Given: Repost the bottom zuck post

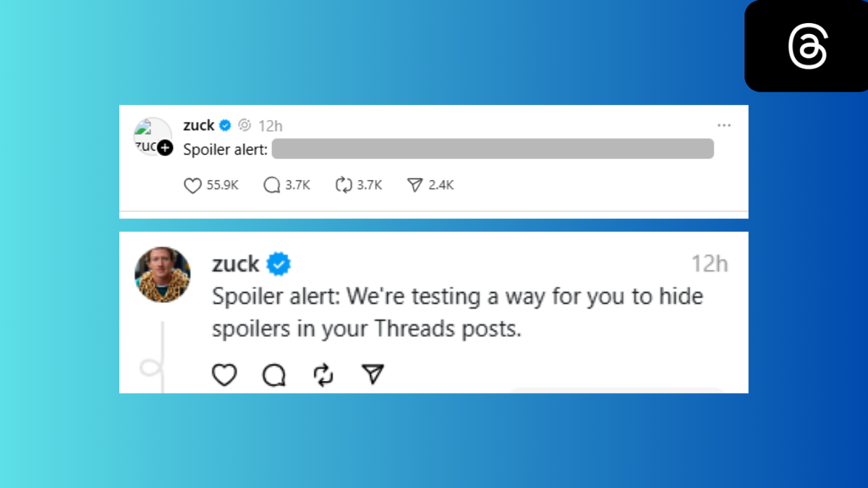Looking at the screenshot, I should point(323,374).
